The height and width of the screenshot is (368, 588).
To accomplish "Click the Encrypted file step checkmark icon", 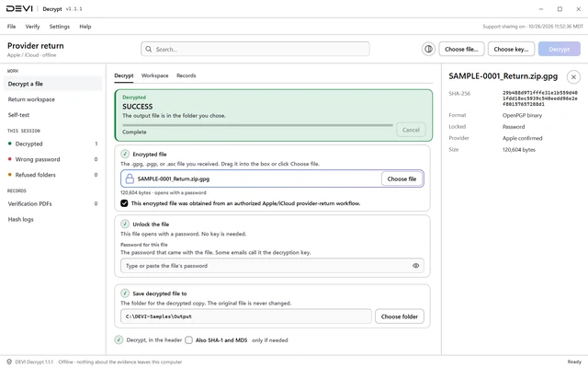I will click(x=125, y=154).
